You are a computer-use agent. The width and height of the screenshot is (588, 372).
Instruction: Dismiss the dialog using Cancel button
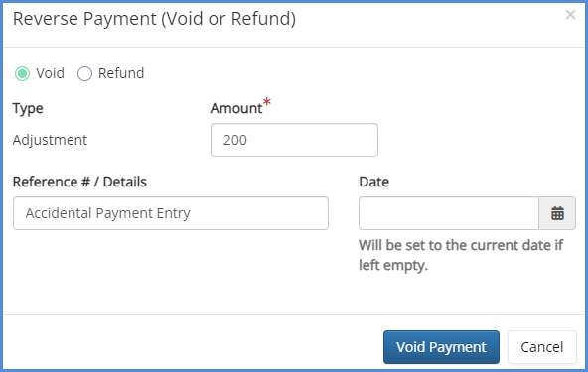click(542, 347)
